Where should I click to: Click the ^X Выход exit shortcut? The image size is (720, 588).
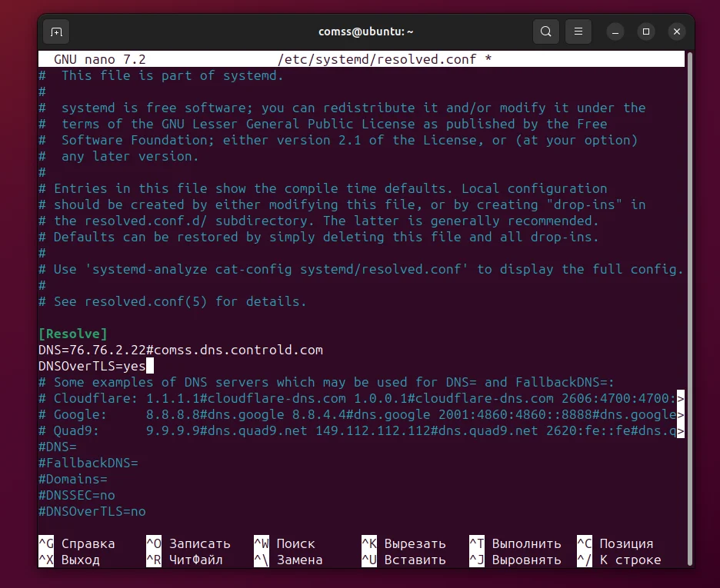tap(68, 560)
